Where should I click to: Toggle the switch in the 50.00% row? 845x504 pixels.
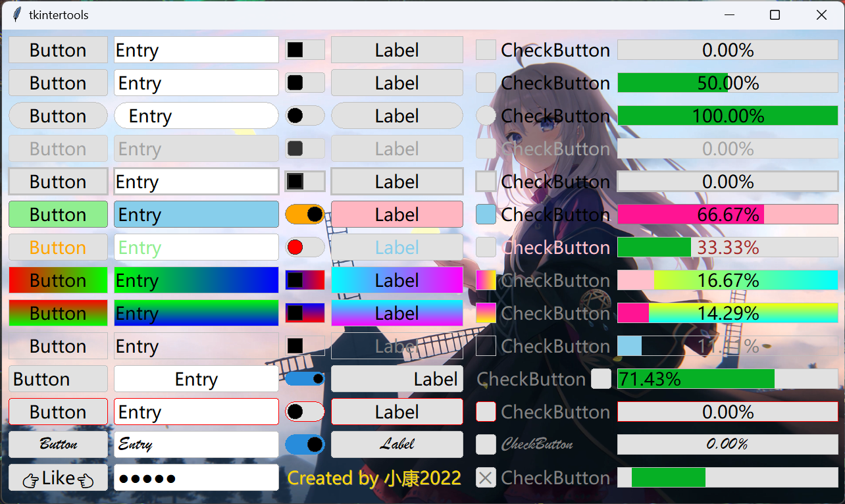pos(305,83)
